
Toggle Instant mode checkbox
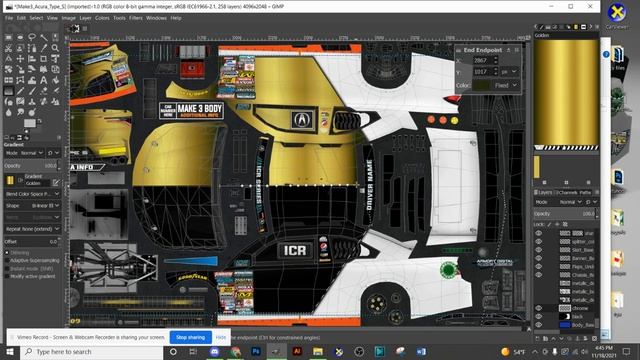[7, 269]
